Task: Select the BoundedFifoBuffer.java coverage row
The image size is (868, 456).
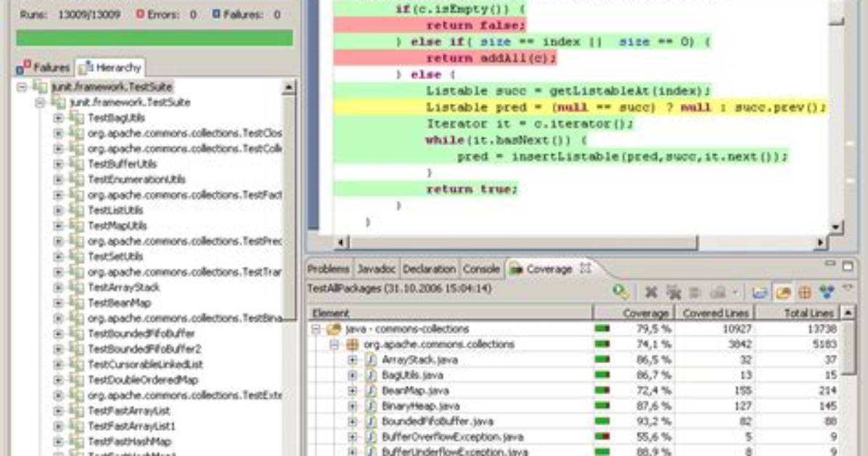Action: pos(573,422)
